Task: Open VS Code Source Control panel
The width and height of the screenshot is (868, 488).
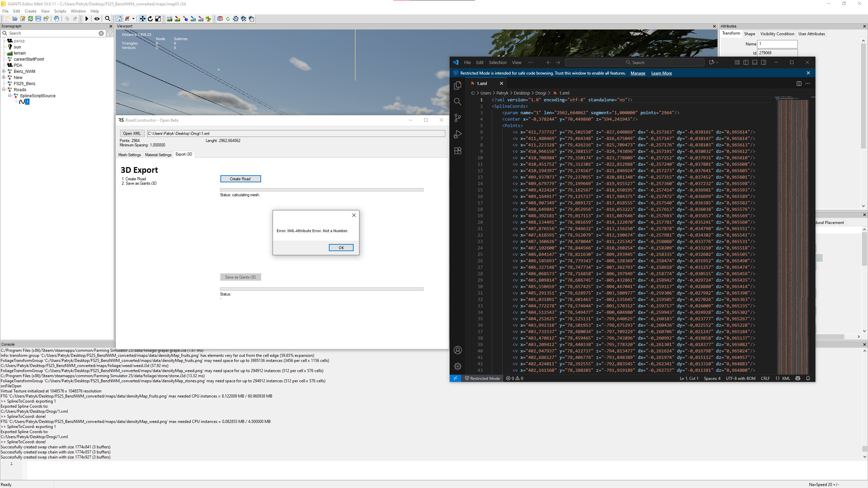Action: pyautogui.click(x=458, y=118)
